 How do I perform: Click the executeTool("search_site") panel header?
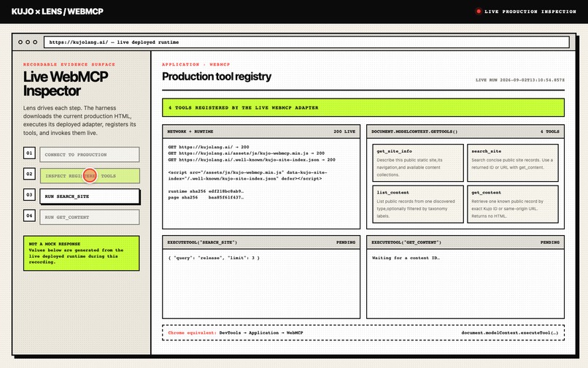[261, 242]
